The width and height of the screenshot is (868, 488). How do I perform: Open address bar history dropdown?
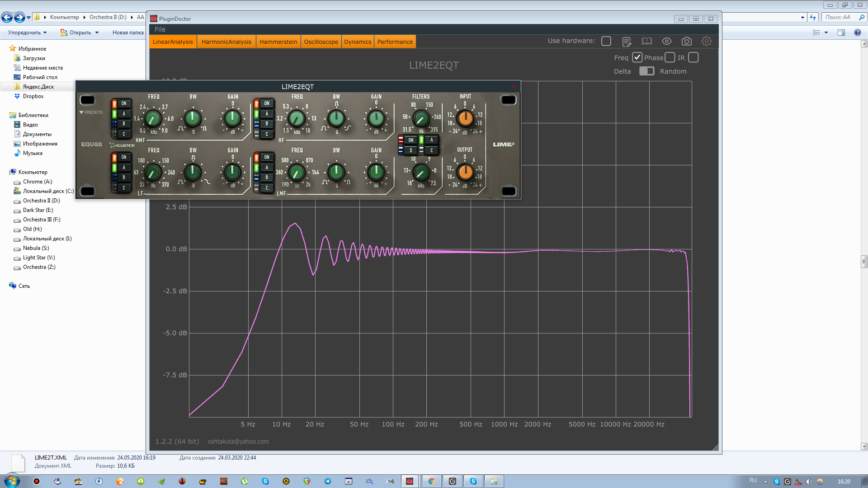[802, 18]
